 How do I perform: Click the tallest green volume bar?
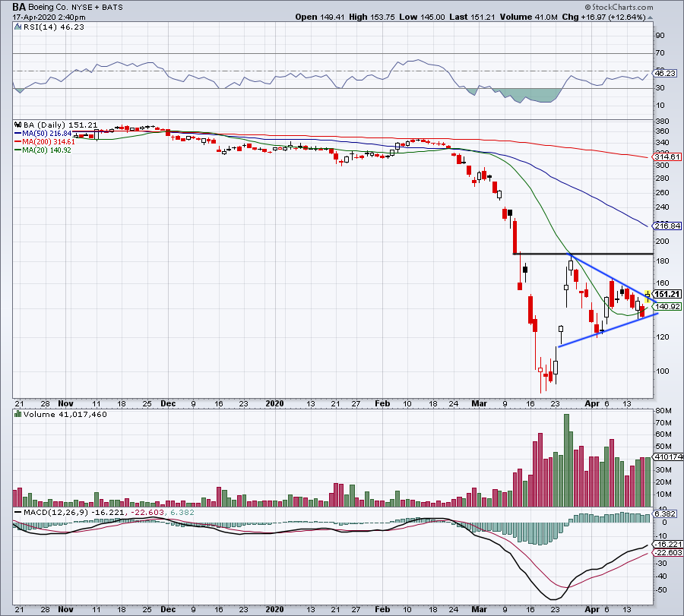566,460
